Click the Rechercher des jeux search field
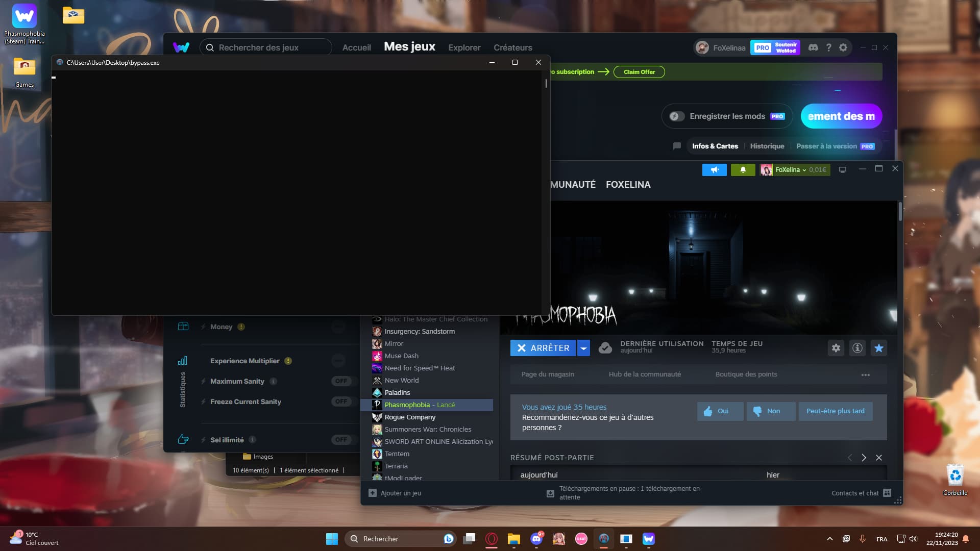The width and height of the screenshot is (980, 551). (265, 47)
